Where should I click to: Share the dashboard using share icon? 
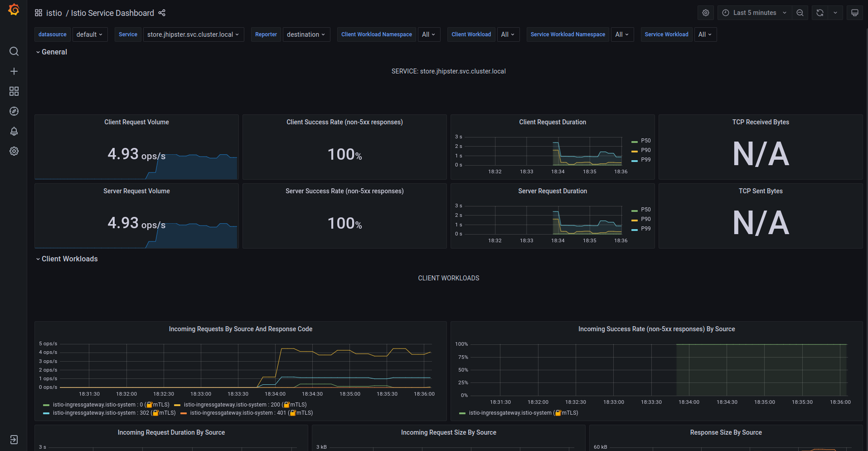coord(162,13)
